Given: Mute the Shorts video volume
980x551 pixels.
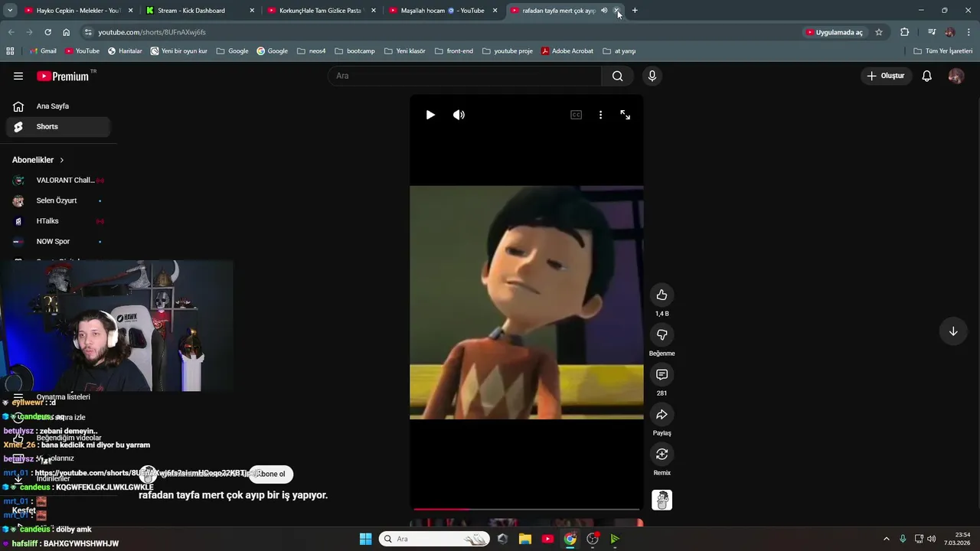Looking at the screenshot, I should click(x=459, y=115).
